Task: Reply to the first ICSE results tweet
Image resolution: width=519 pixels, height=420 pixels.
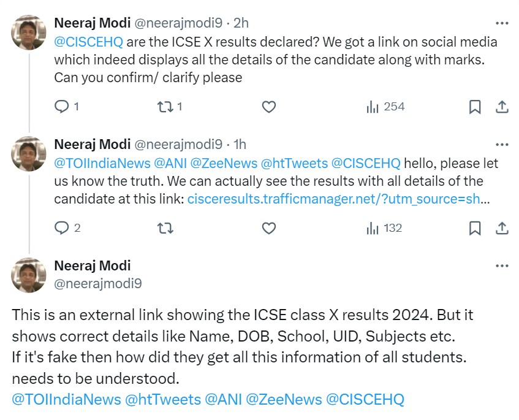Action: click(62, 107)
